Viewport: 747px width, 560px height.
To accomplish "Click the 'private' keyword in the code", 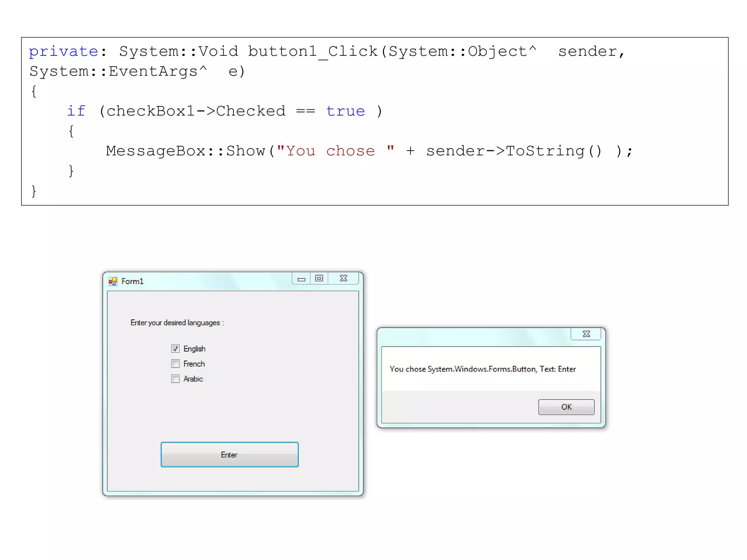I will (x=64, y=51).
